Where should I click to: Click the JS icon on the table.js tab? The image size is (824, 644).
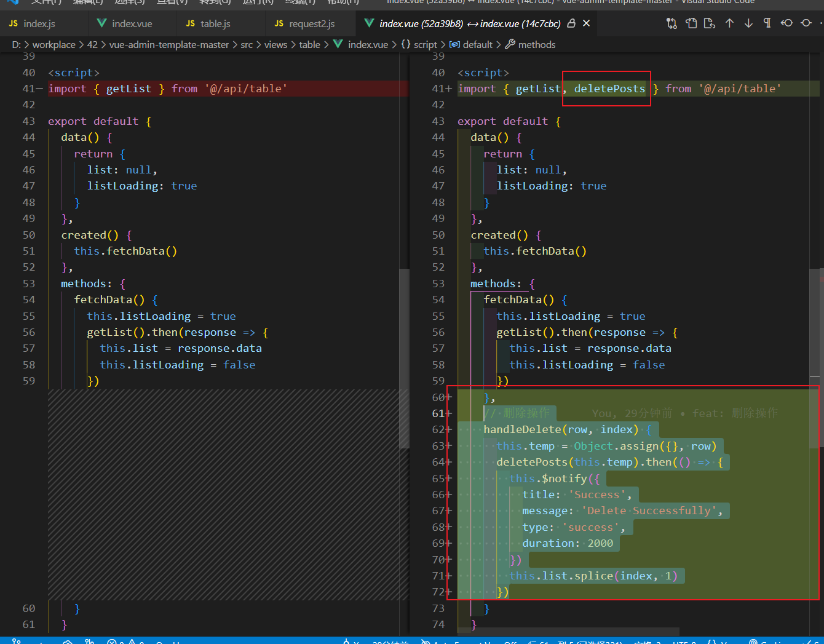coord(191,23)
